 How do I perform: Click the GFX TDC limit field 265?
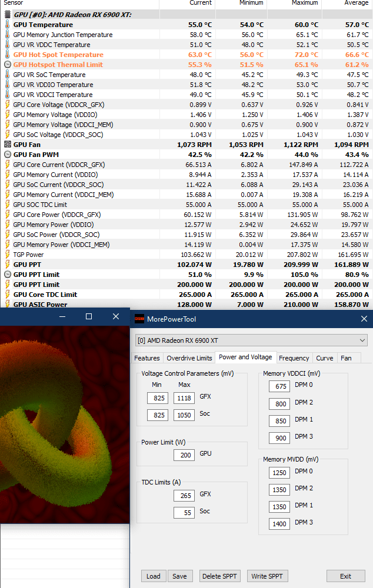point(184,495)
